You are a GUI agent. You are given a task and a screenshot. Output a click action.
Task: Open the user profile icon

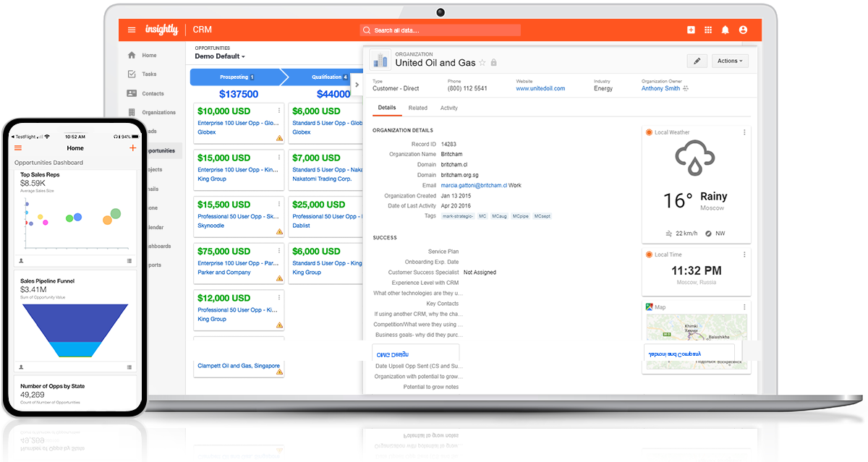click(x=743, y=30)
